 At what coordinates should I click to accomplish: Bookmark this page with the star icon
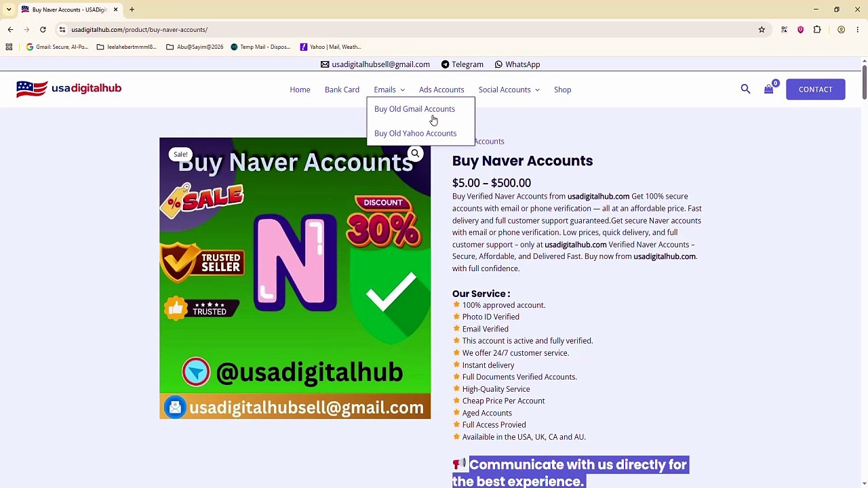[x=762, y=30]
